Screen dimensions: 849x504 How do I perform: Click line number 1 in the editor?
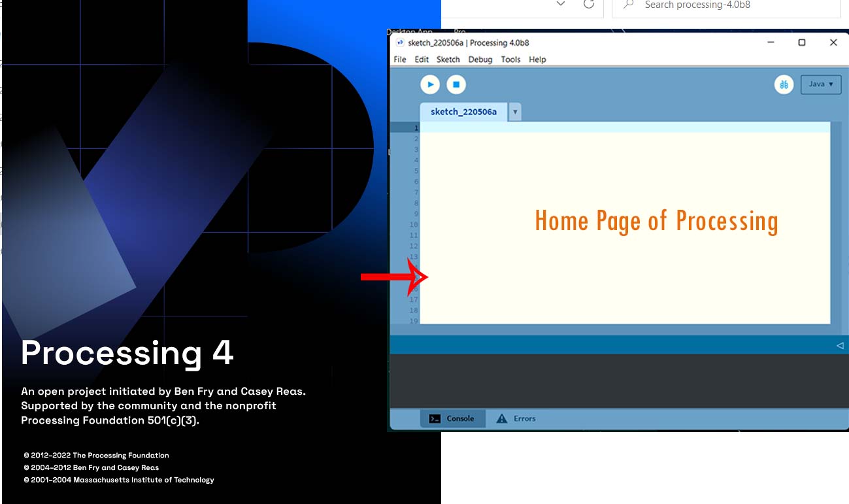click(x=416, y=127)
